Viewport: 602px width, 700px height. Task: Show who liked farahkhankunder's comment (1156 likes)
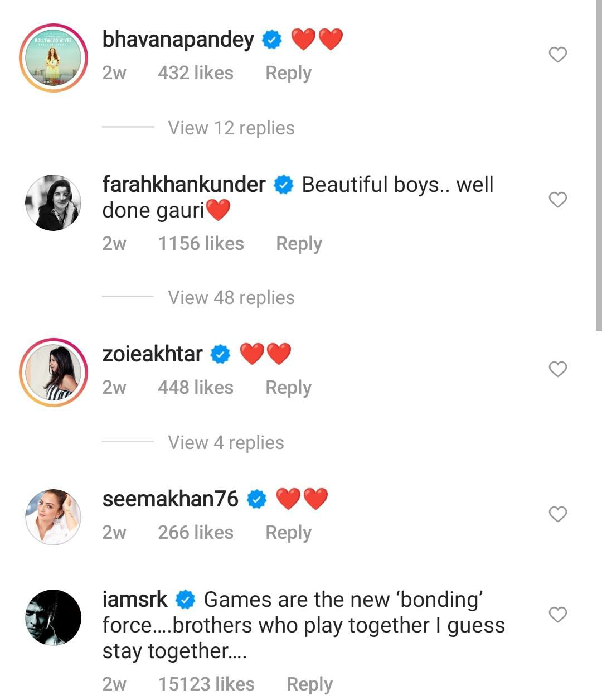(x=201, y=244)
